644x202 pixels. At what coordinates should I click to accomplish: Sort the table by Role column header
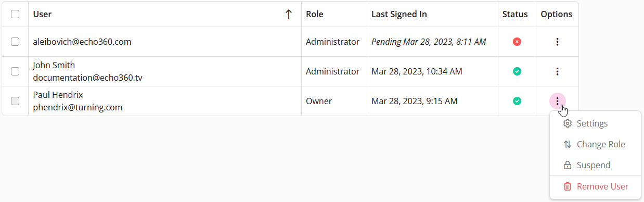(315, 14)
